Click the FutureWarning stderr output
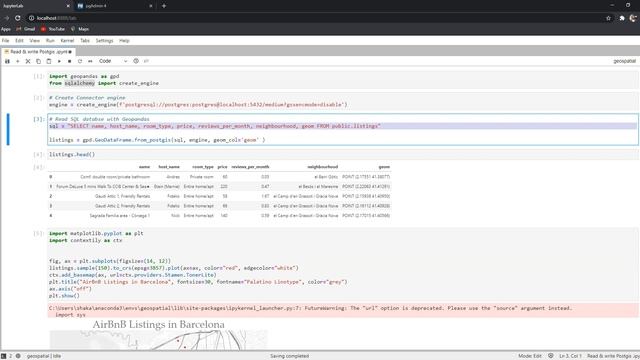The image size is (640, 360). [x=342, y=311]
